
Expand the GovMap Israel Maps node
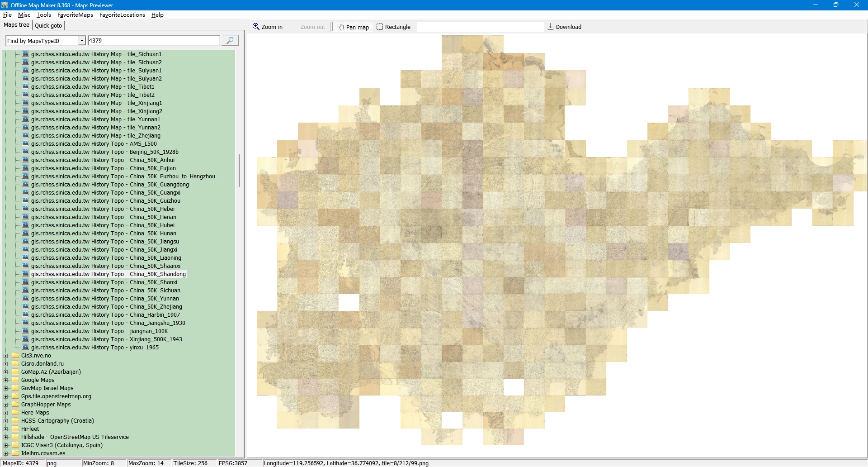pos(6,388)
